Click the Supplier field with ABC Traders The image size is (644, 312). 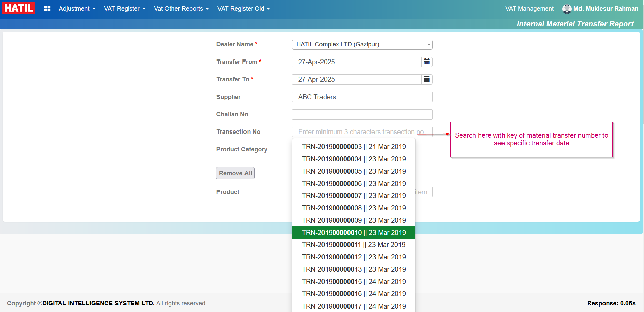[x=362, y=97]
